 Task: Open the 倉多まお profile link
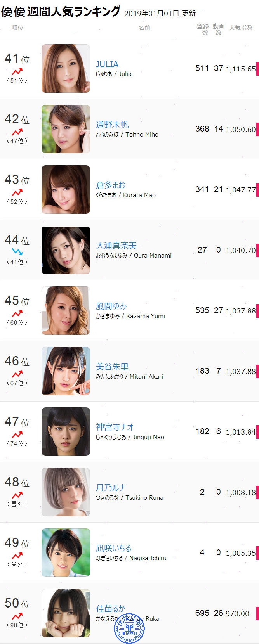[111, 185]
